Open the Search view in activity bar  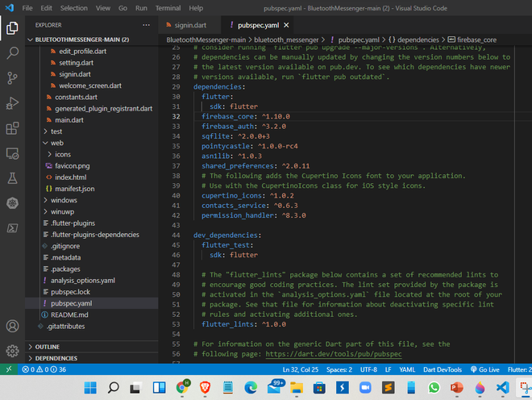tap(12, 53)
